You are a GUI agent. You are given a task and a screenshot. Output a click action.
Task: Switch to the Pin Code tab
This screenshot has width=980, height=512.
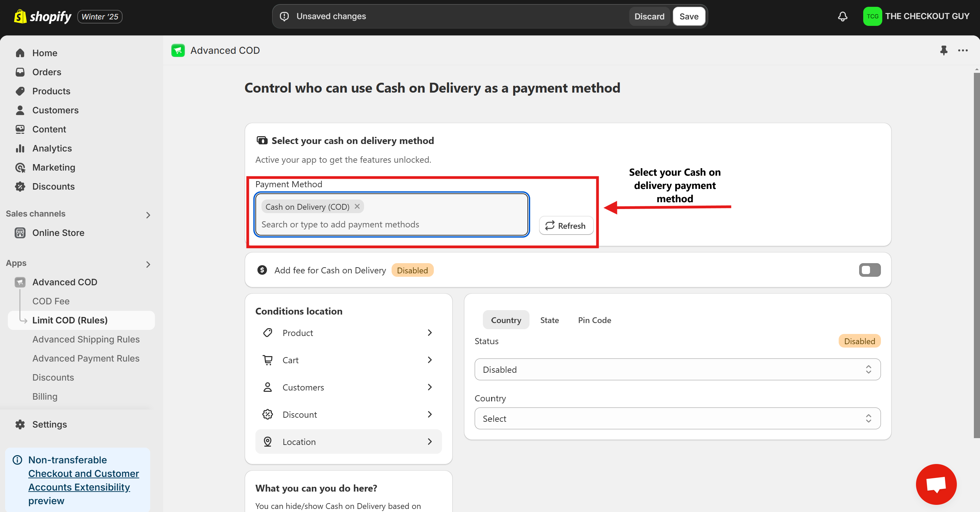(x=594, y=320)
